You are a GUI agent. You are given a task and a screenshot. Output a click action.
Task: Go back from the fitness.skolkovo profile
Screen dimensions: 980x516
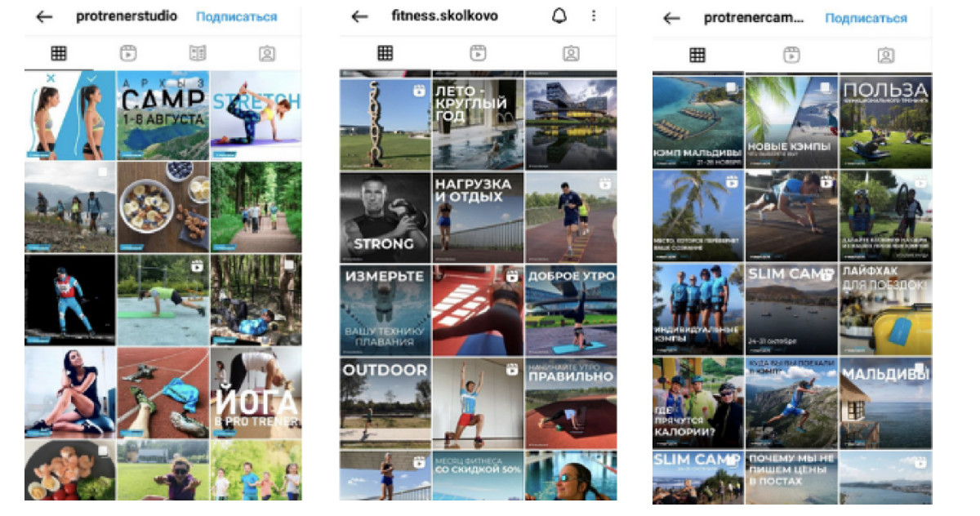[359, 17]
